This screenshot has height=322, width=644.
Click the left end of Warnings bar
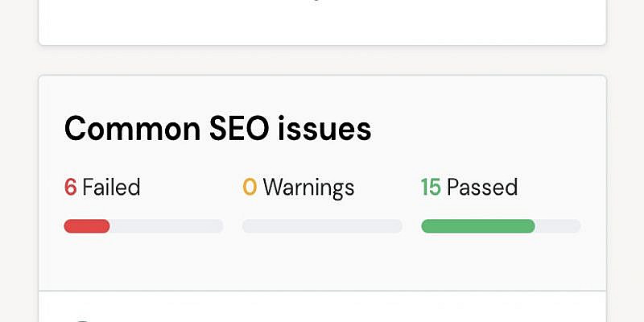248,226
